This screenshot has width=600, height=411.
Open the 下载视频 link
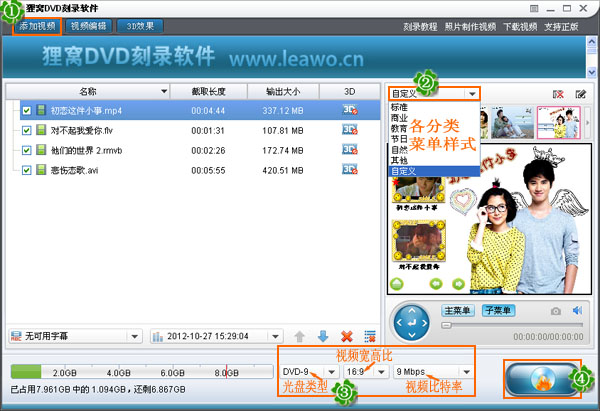520,27
